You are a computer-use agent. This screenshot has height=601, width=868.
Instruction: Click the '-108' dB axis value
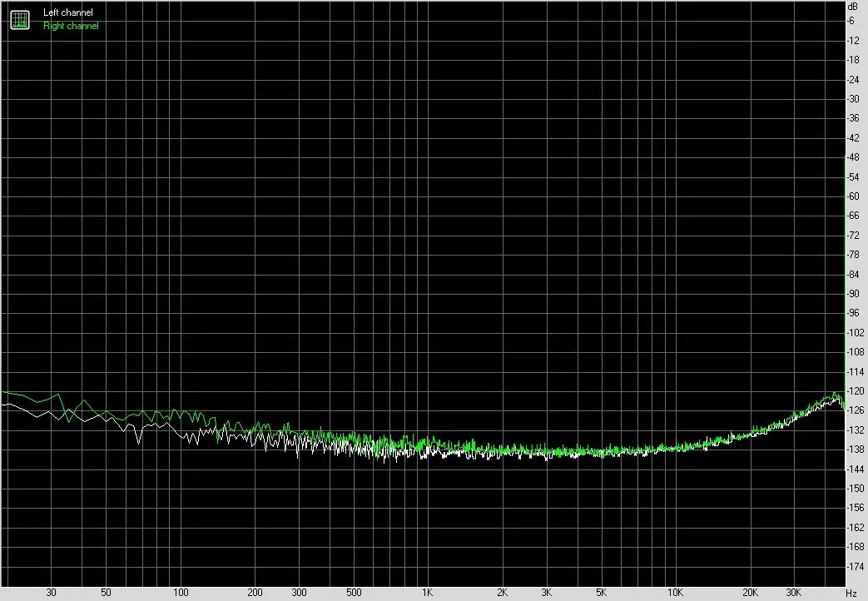[856, 352]
